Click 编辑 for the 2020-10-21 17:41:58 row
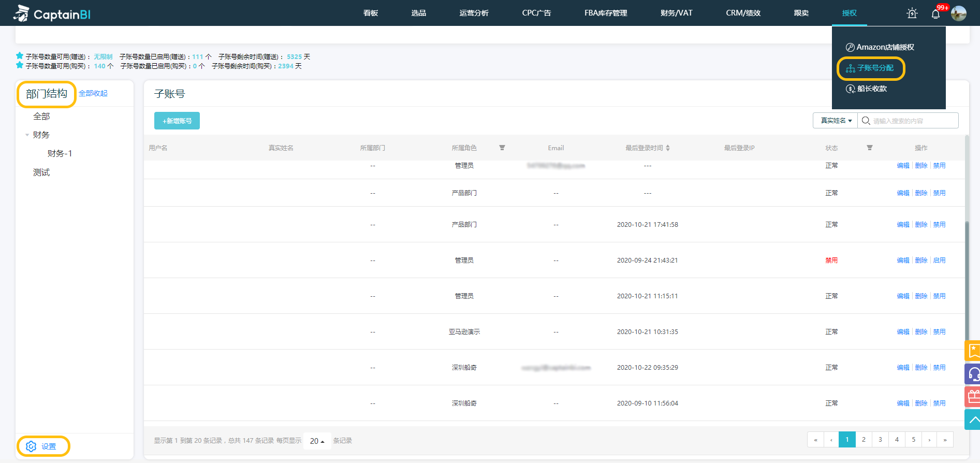Viewport: 980px width, 463px height. [903, 225]
